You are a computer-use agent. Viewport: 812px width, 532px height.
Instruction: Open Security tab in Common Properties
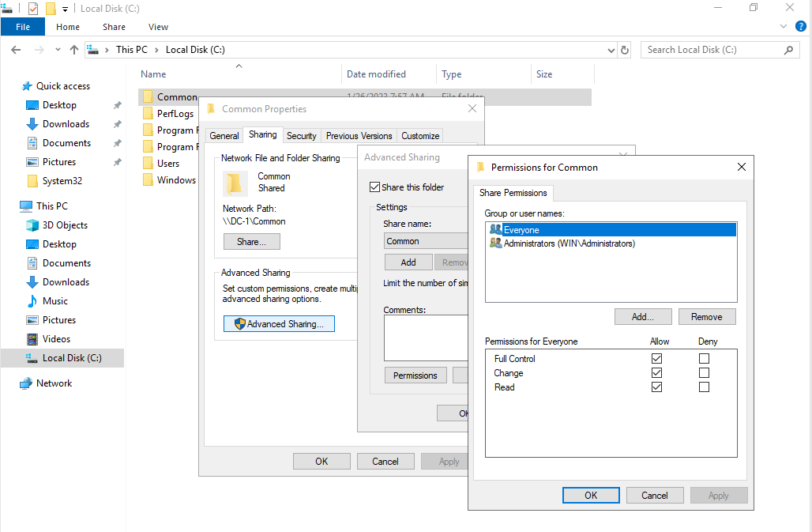coord(302,136)
